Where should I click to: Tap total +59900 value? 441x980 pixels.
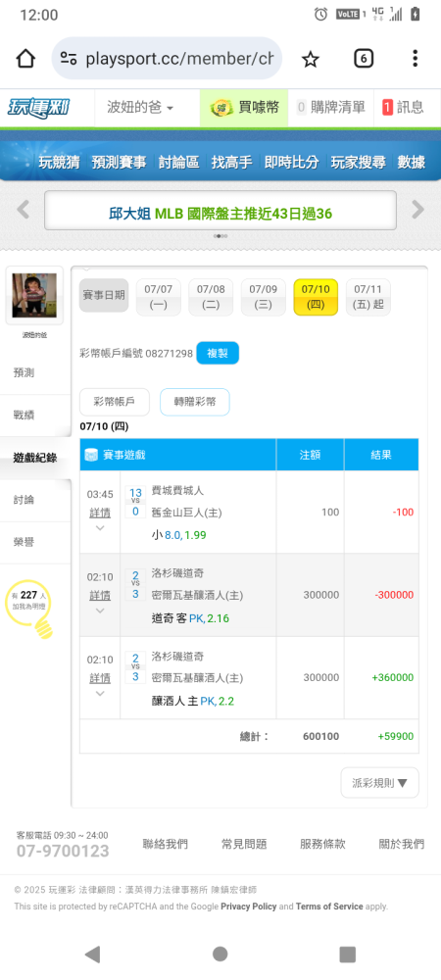click(x=395, y=736)
